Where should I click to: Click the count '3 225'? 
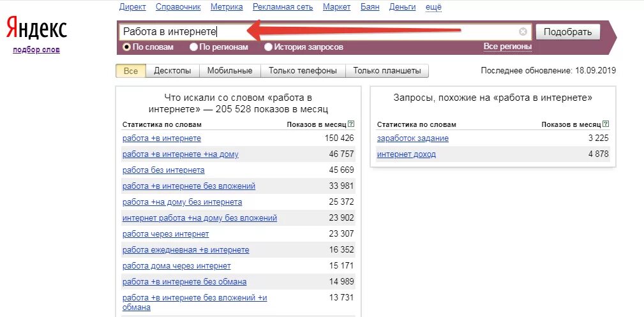click(599, 138)
